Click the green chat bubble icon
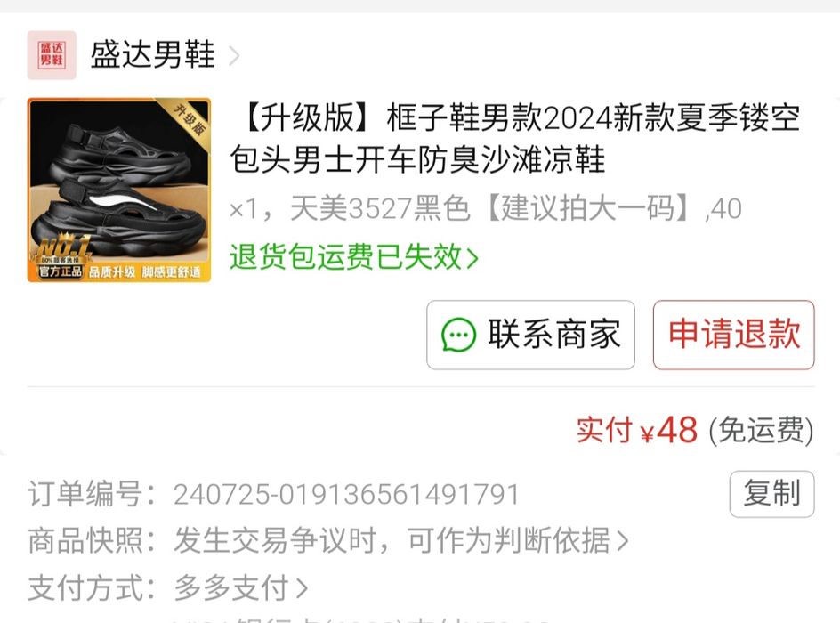 458,335
